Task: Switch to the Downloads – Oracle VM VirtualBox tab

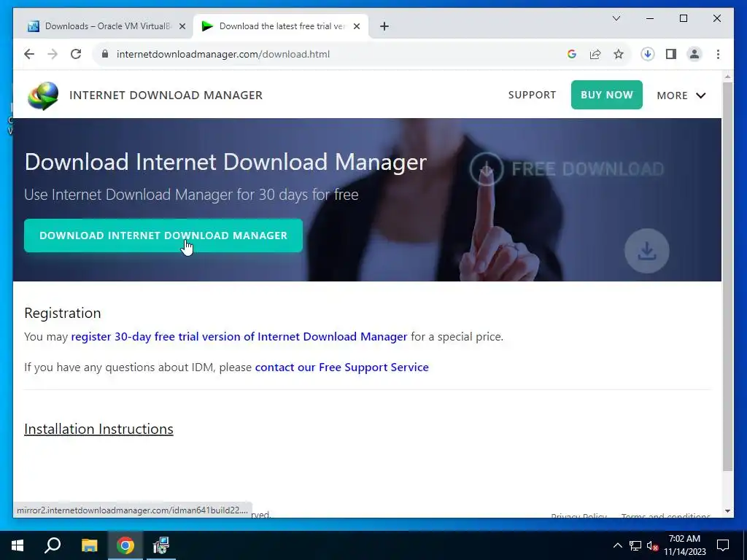Action: pyautogui.click(x=106, y=26)
